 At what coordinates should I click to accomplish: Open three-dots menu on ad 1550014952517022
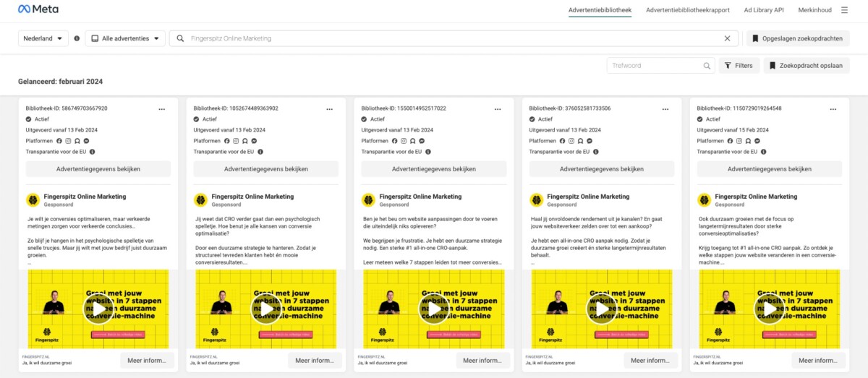[x=498, y=108]
